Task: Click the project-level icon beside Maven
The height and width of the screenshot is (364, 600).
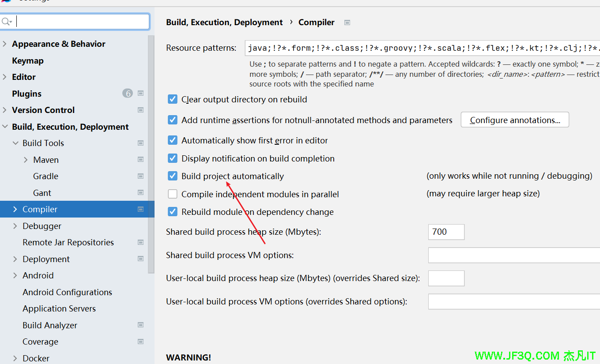Action: pyautogui.click(x=141, y=160)
